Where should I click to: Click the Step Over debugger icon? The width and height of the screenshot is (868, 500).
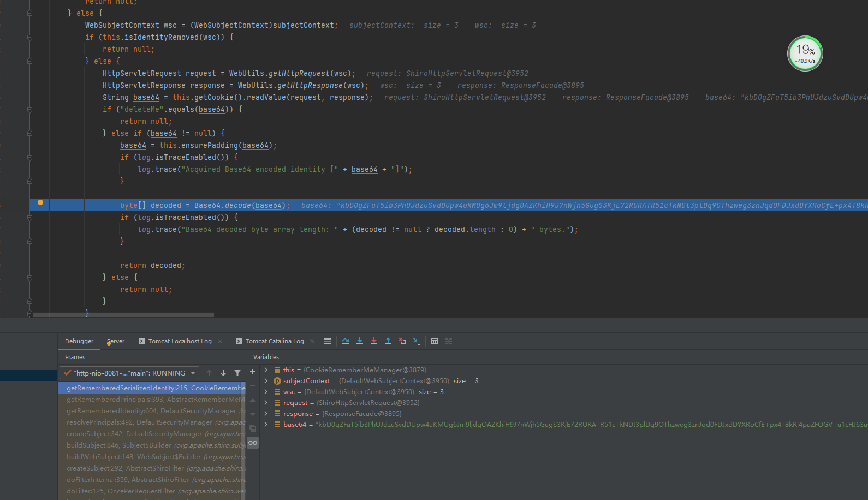coord(346,341)
